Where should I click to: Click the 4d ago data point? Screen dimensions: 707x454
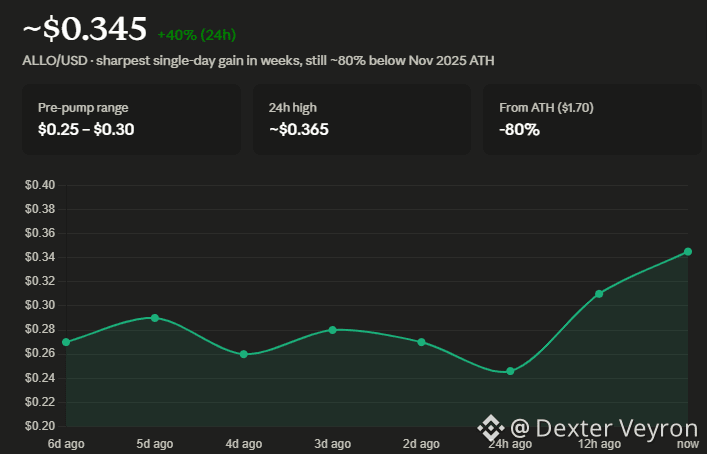243,354
